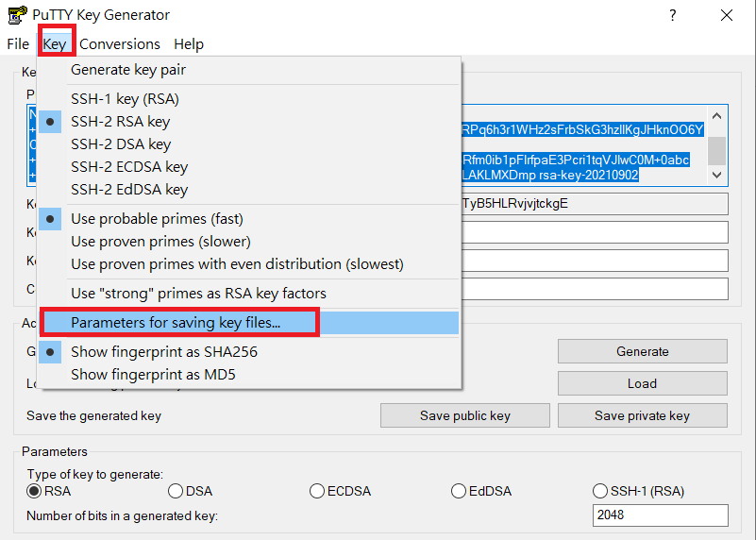This screenshot has width=756, height=540.
Task: Close the PuTTY Key Generator window
Action: point(727,15)
